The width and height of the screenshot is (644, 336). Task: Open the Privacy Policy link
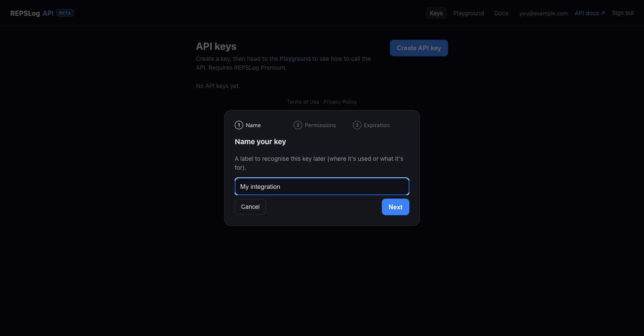[340, 102]
